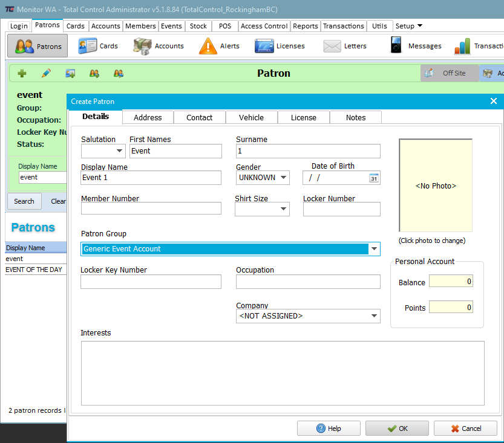The height and width of the screenshot is (443, 504).
Task: Switch to the Contact tab
Action: click(200, 117)
